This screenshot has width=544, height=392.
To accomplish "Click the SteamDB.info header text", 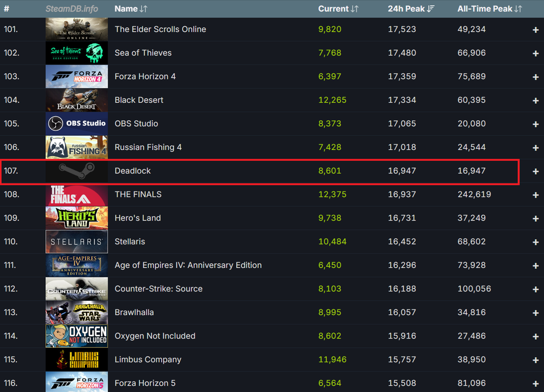I will pyautogui.click(x=72, y=9).
